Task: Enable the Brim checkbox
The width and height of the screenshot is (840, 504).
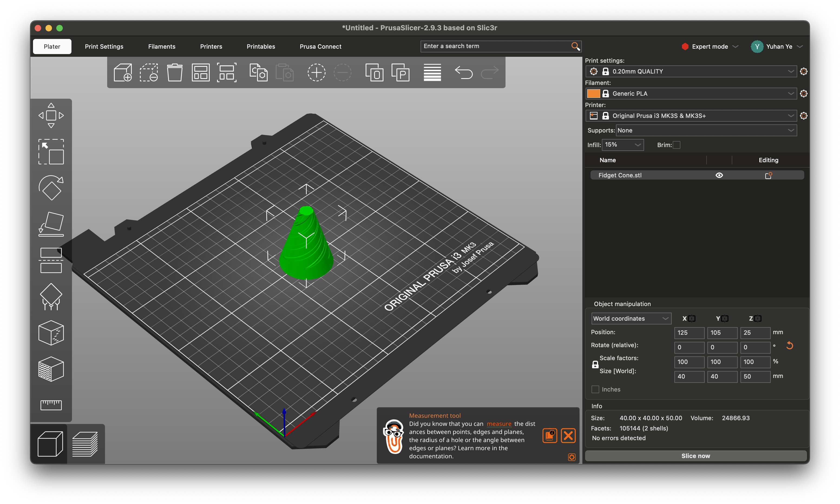Action: coord(677,145)
